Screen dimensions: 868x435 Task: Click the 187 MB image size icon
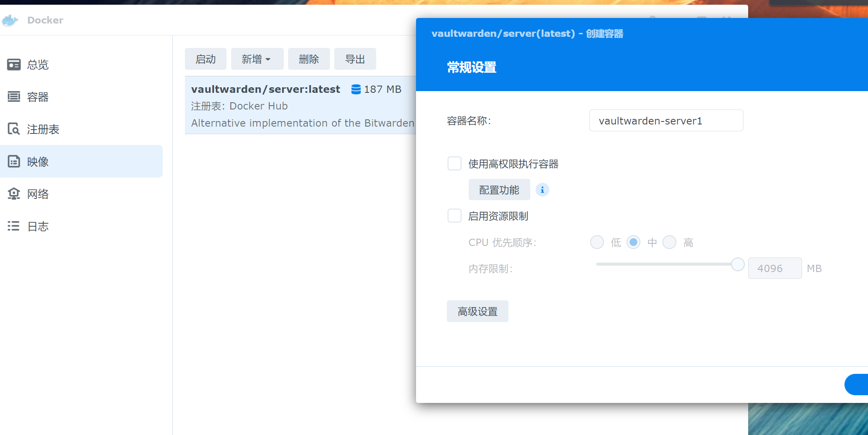coord(356,89)
